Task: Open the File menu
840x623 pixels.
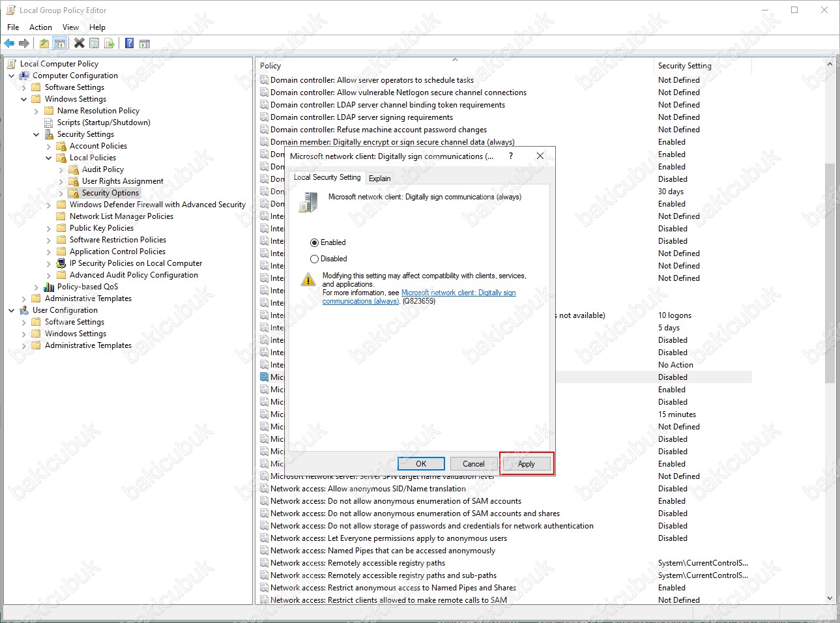Action: (13, 27)
